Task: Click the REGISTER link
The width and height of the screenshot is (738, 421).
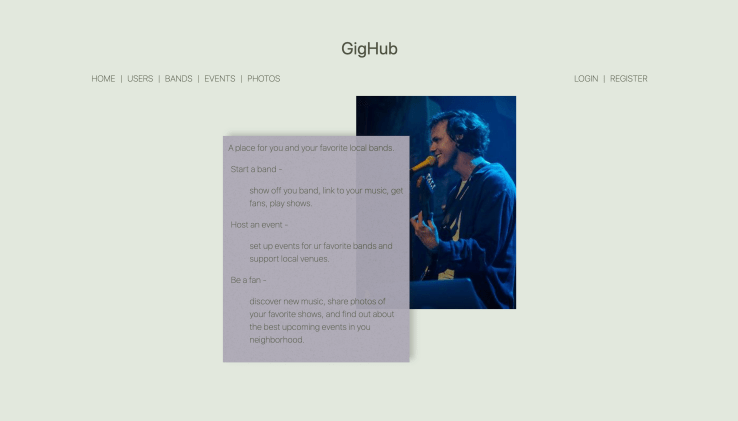Action: click(629, 79)
